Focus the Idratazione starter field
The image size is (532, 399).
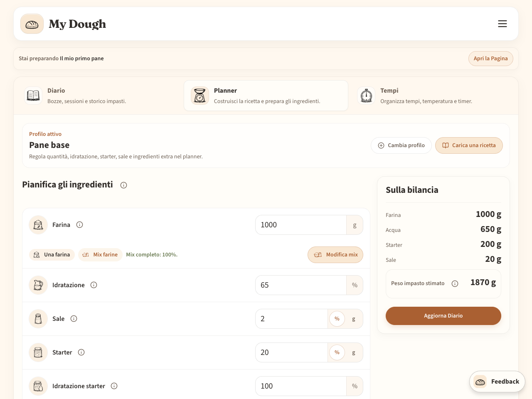301,386
